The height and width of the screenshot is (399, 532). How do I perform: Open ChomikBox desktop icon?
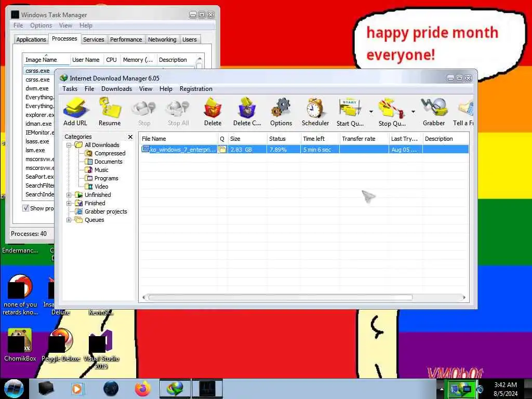coord(20,344)
